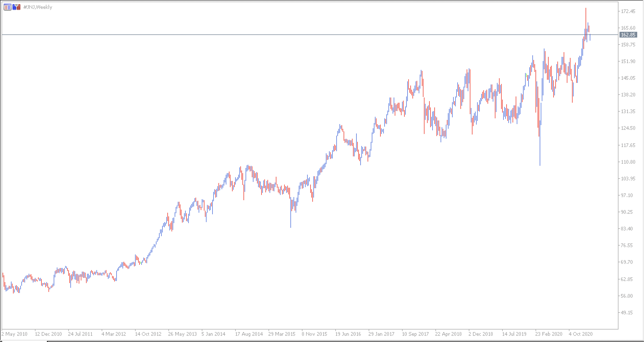This screenshot has width=644, height=342.
Task: Click the 17 Aug 2014 date marker
Action: pyautogui.click(x=249, y=334)
